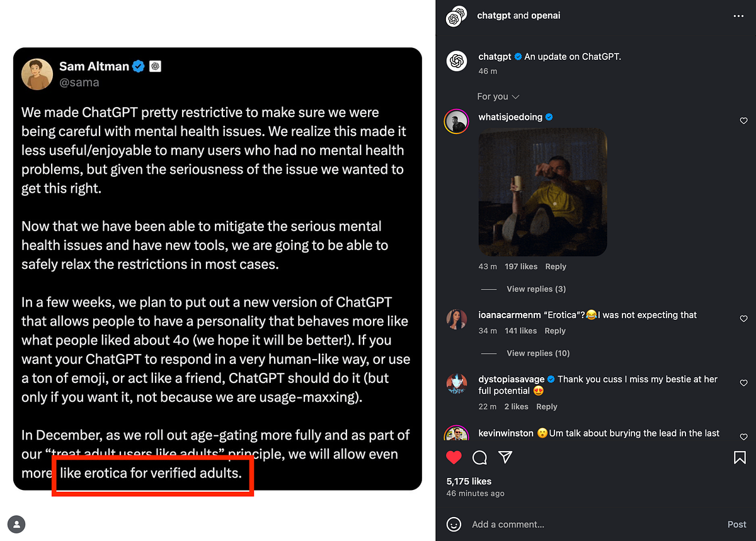Open chatgpt profile from header avatar
Viewport: 756px width, 541px height.
point(456,16)
